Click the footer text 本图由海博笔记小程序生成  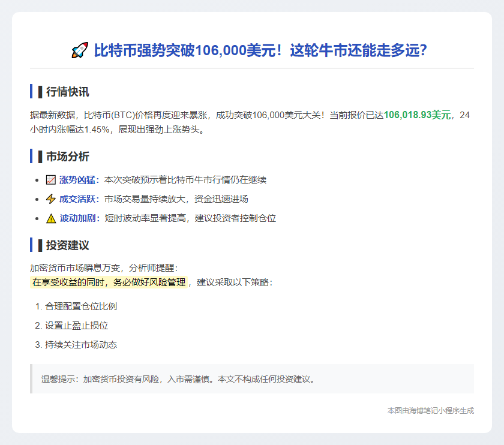(430, 411)
